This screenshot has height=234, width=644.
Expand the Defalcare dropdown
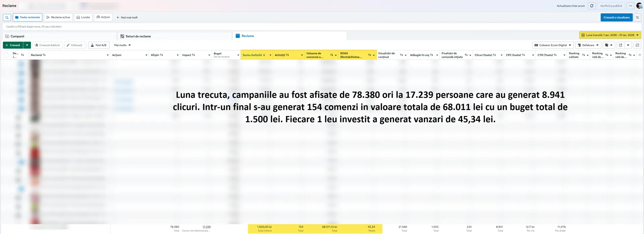click(x=588, y=45)
